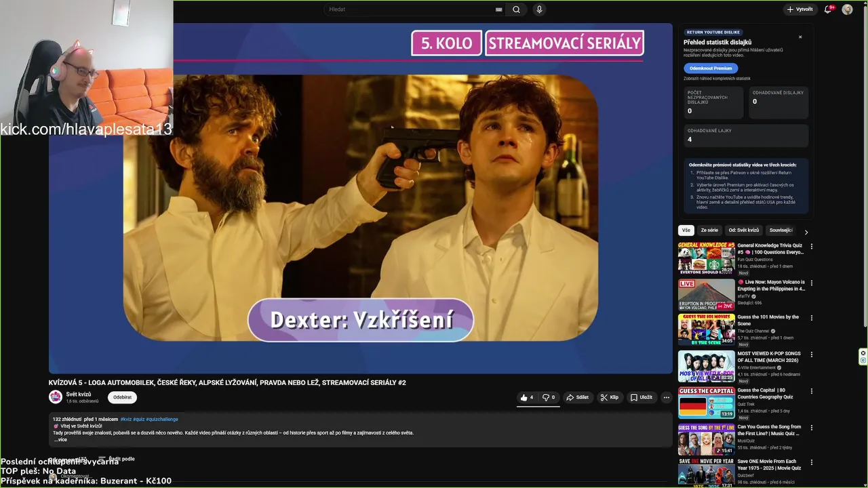Open Guess the Capital video thumbnail
868x488 pixels.
(x=707, y=403)
